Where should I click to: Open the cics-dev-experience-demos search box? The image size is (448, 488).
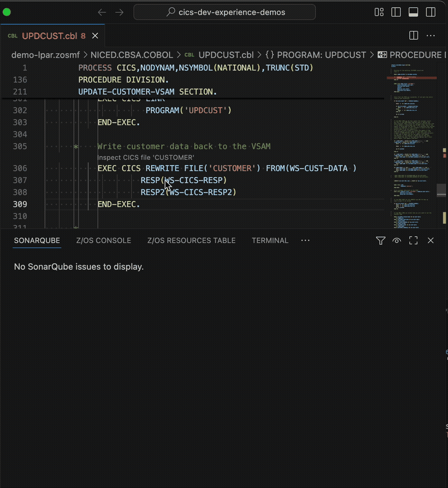point(225,12)
